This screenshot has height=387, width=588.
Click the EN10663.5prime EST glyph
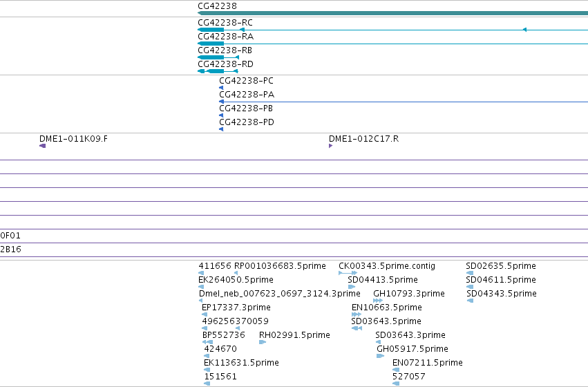tap(357, 314)
